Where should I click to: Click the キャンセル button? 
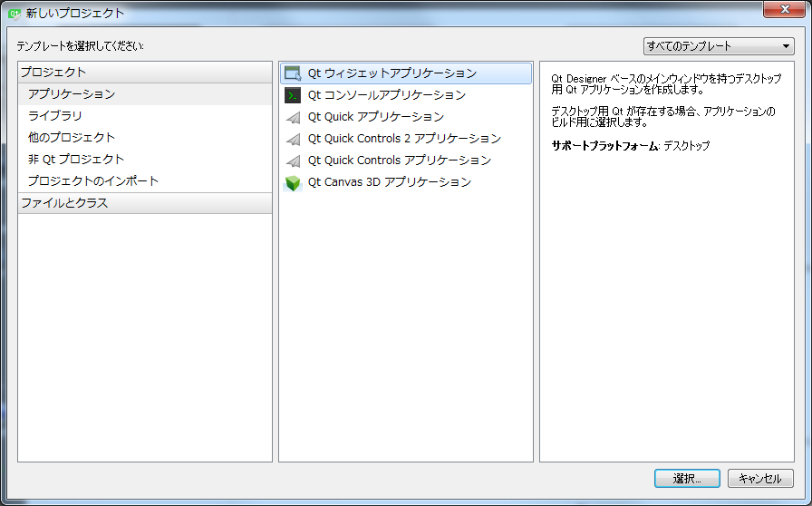pos(760,479)
